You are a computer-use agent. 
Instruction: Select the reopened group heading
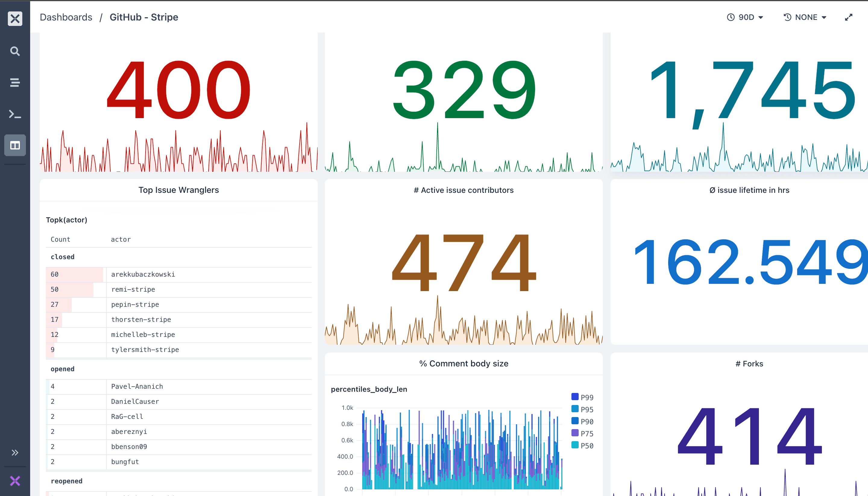[x=66, y=481]
